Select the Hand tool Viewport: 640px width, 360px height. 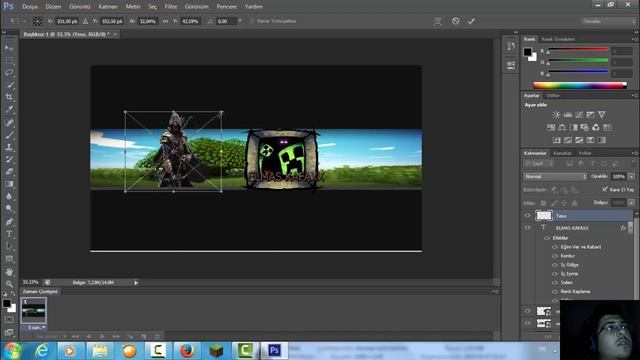pyautogui.click(x=9, y=272)
